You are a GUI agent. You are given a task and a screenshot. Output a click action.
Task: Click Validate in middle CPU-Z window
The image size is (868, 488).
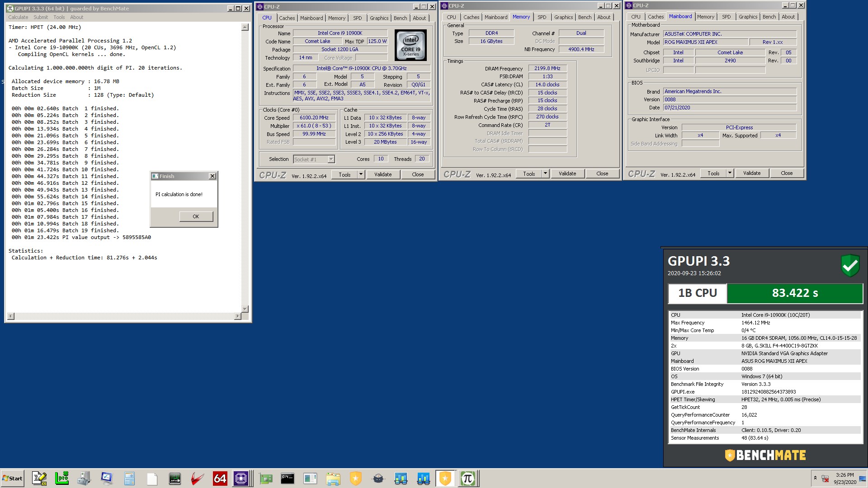(567, 174)
